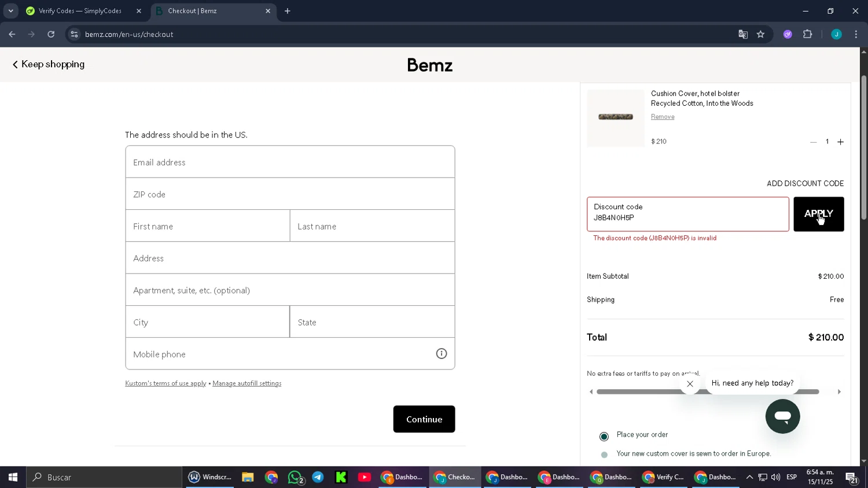Open WhatsApp from the taskbar
Image resolution: width=868 pixels, height=488 pixels.
coord(295,477)
